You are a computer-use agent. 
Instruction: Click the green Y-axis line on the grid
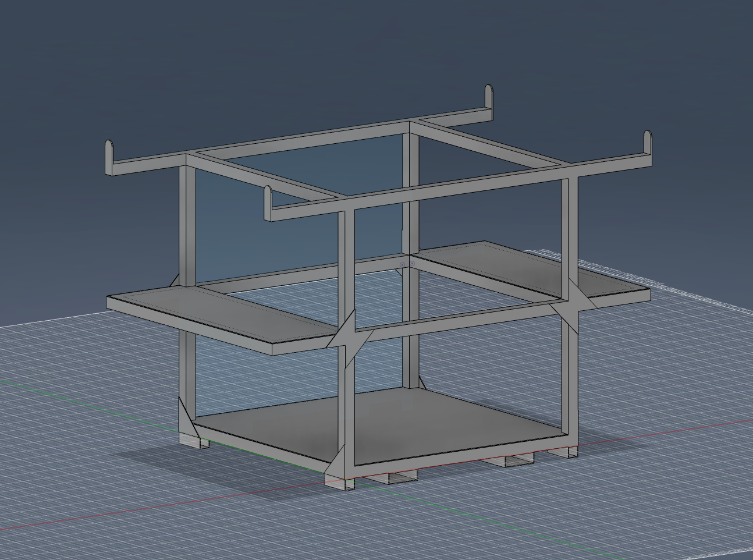tap(87, 396)
